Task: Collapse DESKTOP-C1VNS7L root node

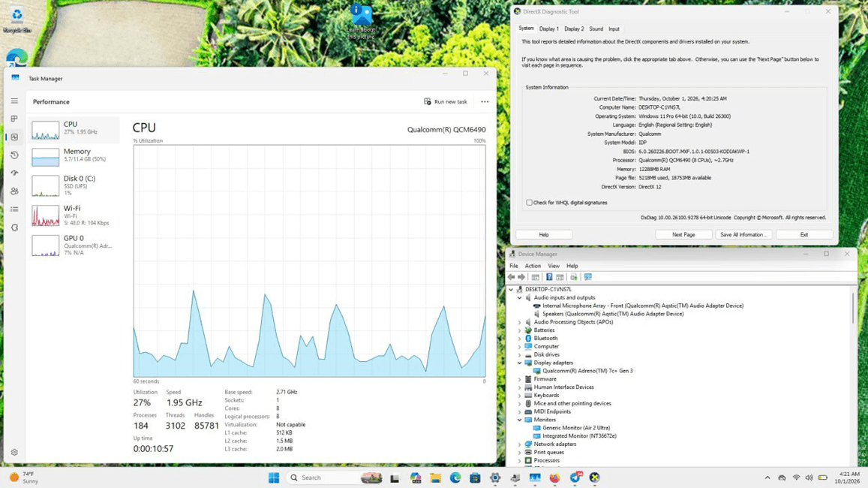Action: (511, 289)
